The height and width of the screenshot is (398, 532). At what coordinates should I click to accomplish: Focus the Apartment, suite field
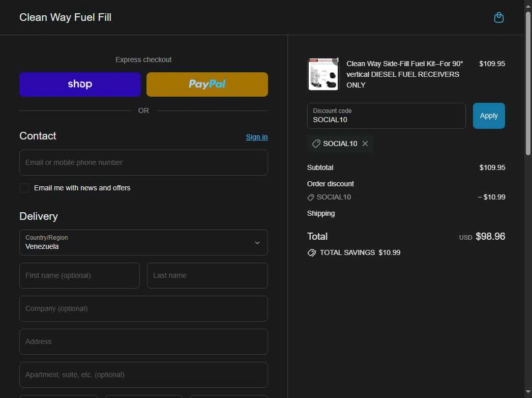[x=143, y=375]
